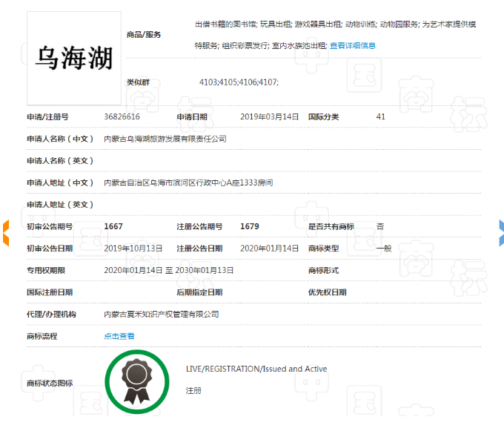Click the LIVE/REGISTRATION/Issued and Active status text
The height and width of the screenshot is (434, 504).
point(256,369)
